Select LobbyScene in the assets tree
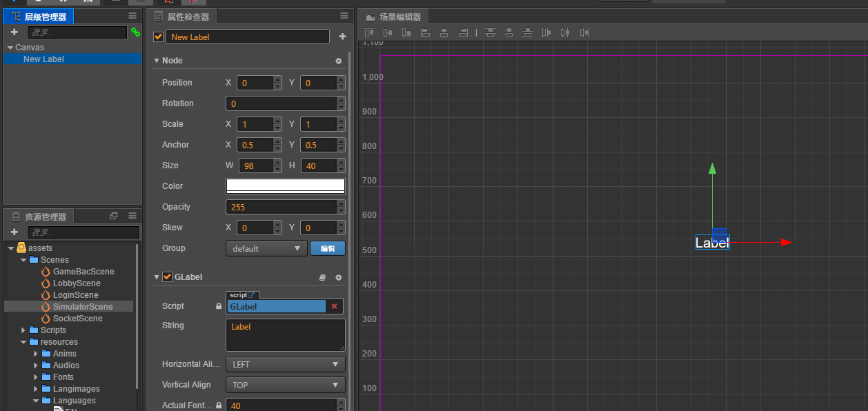Viewport: 868px width, 411px height. tap(77, 283)
